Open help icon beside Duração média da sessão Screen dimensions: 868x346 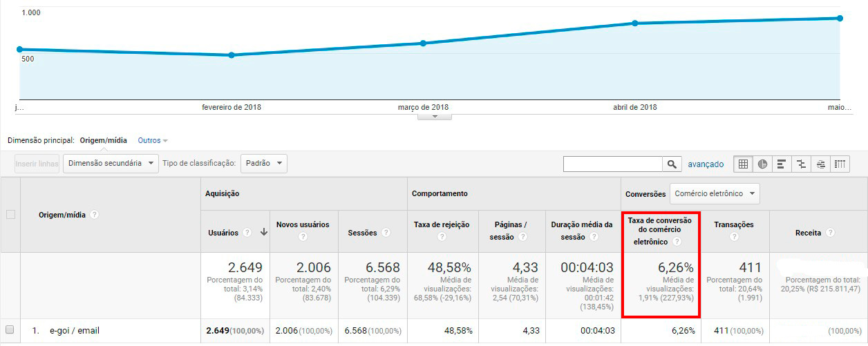tap(594, 237)
